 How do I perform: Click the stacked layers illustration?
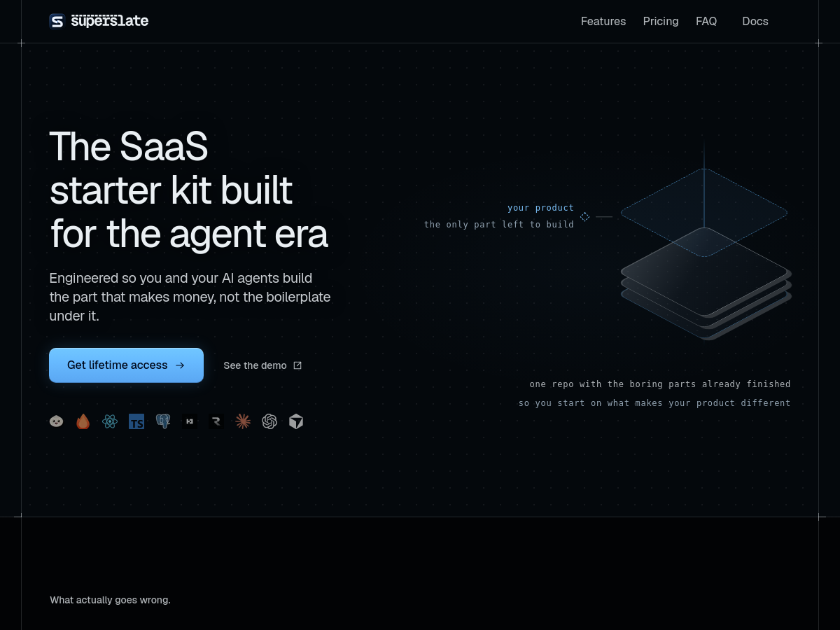pyautogui.click(x=706, y=283)
